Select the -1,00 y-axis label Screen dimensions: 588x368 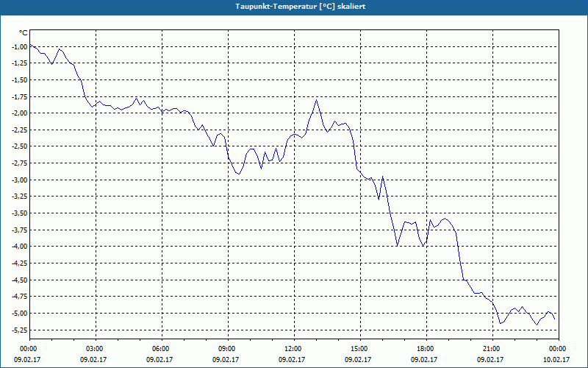[x=20, y=46]
